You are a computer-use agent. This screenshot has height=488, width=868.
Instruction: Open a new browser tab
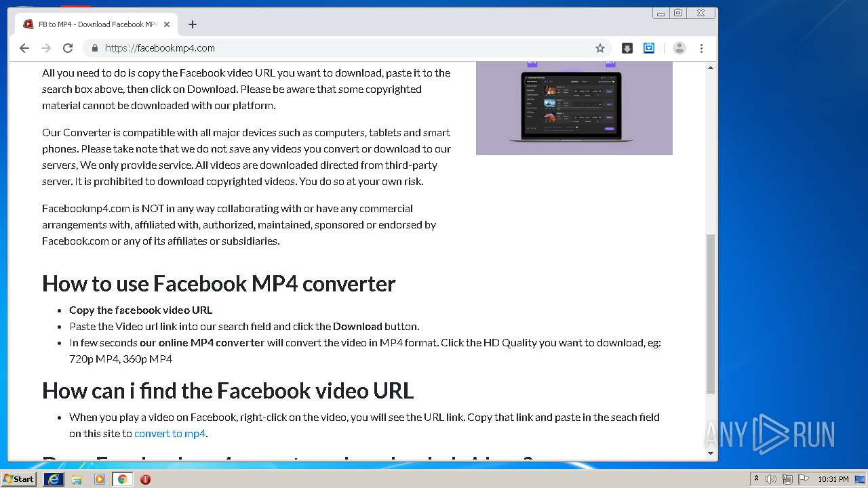[x=193, y=24]
